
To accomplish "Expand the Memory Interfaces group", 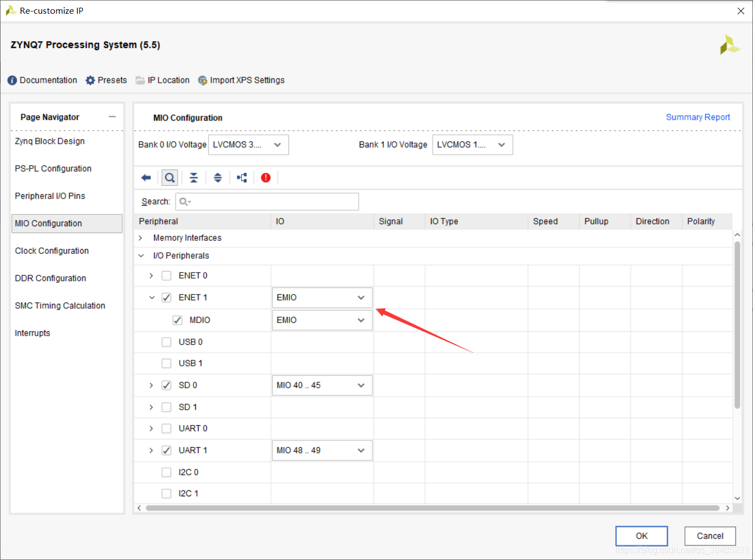I will 141,238.
